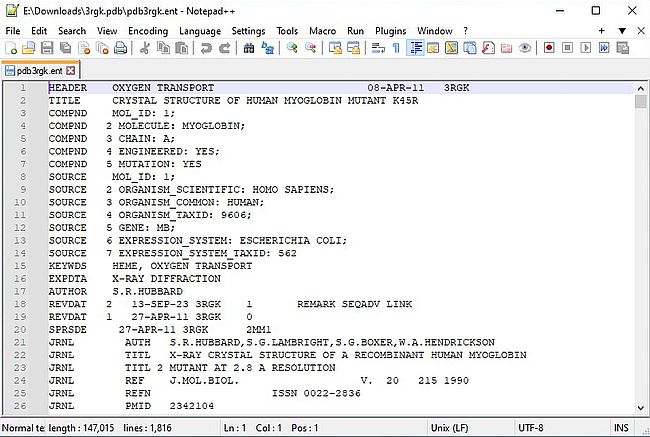
Task: Click the Close All toolbar icon
Action: point(102,48)
